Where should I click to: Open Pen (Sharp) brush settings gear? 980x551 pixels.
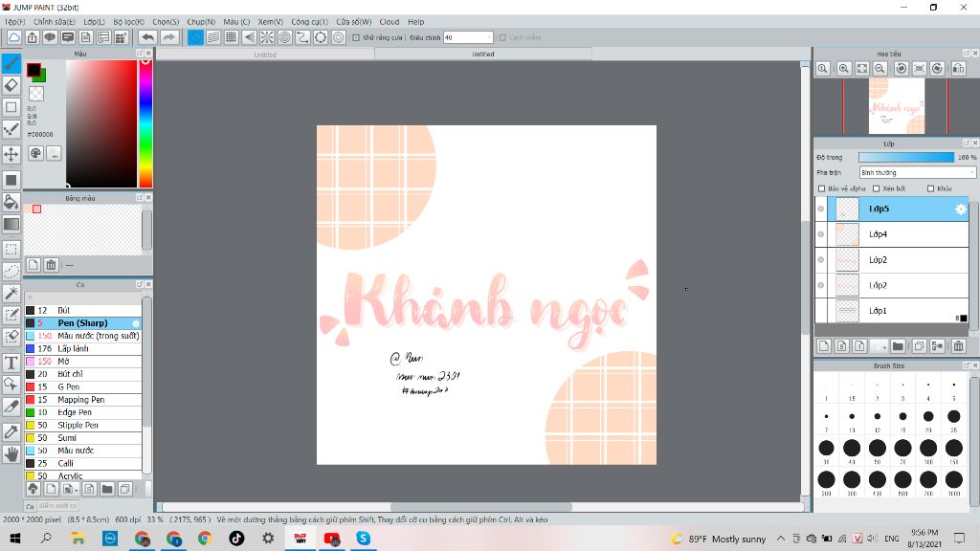point(136,323)
